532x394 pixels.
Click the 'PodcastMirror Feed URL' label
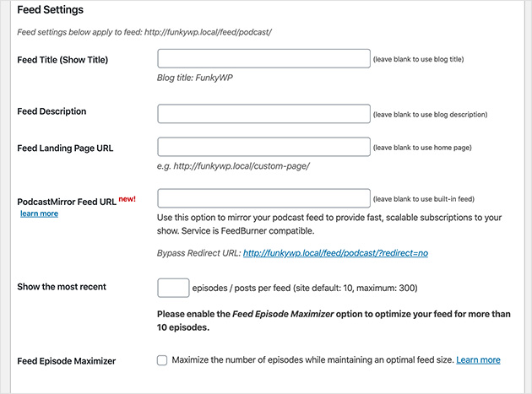(x=67, y=202)
